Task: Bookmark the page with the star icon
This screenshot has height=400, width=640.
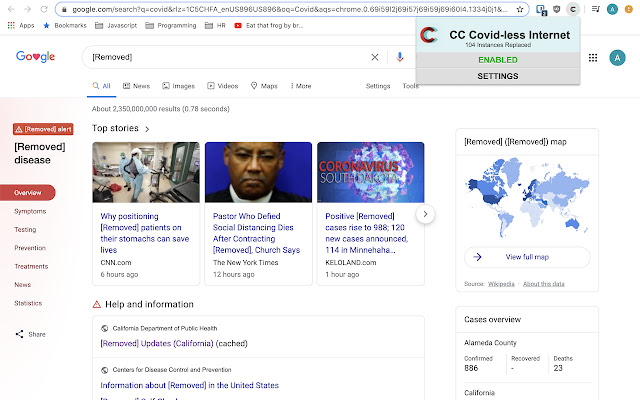Action: coord(520,9)
